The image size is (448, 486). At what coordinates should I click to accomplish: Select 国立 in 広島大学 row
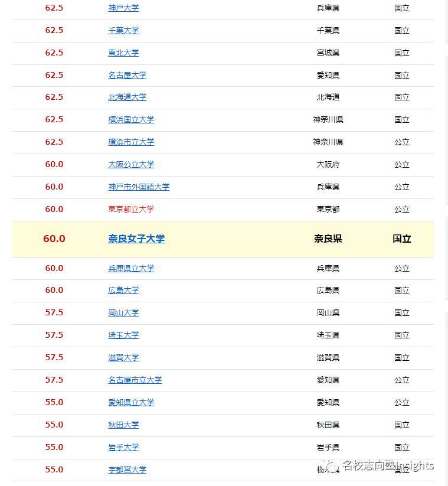(x=402, y=291)
